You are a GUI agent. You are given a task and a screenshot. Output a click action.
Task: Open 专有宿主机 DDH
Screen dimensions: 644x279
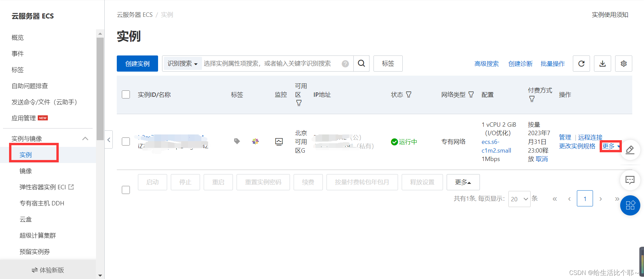pyautogui.click(x=42, y=203)
